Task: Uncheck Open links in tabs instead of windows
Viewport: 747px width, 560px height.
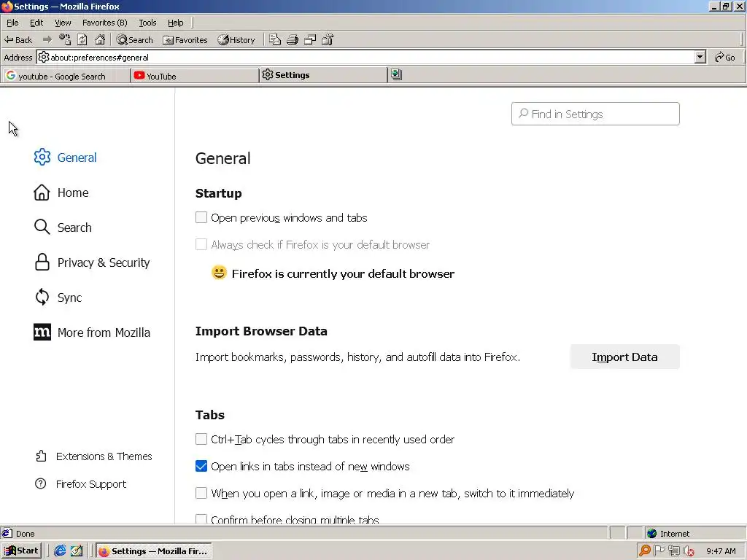Action: tap(201, 466)
